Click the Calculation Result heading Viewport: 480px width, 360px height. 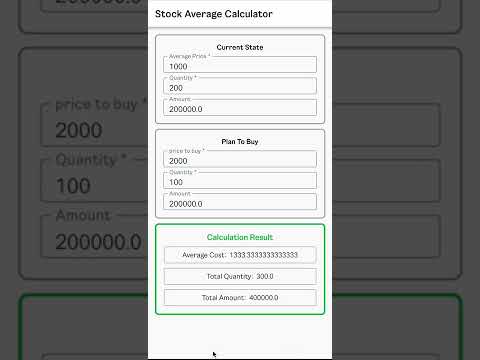pos(240,237)
